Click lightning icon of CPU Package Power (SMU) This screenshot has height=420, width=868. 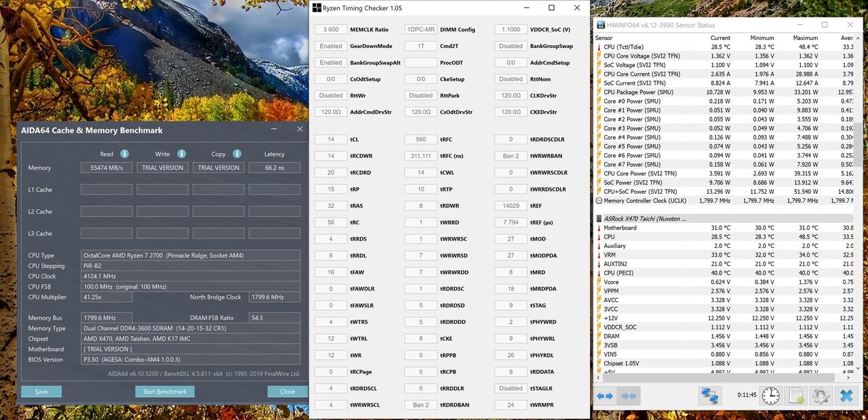(x=599, y=92)
